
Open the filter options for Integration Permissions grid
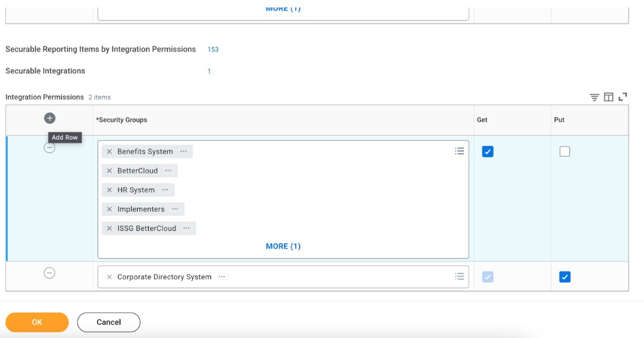pyautogui.click(x=594, y=96)
